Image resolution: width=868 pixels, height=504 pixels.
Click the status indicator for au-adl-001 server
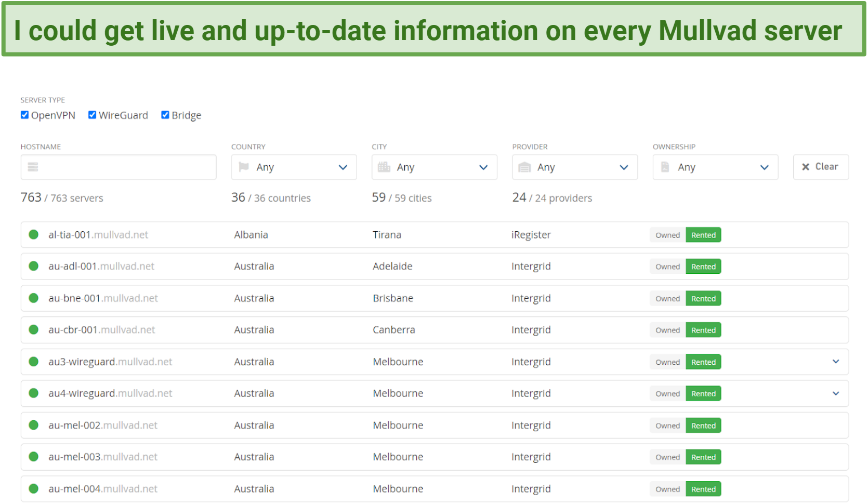tap(34, 267)
